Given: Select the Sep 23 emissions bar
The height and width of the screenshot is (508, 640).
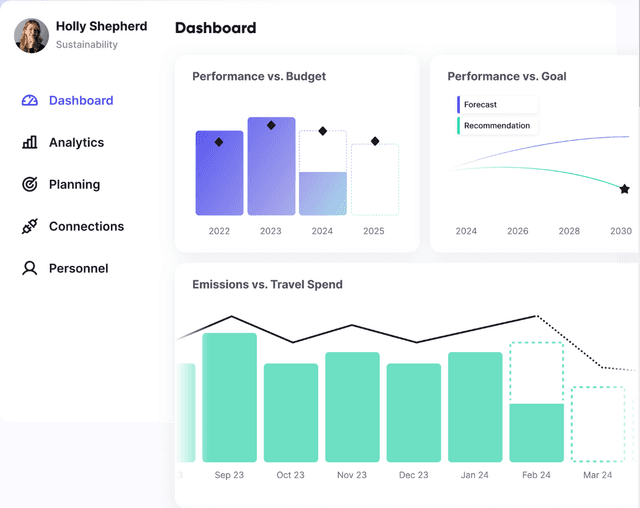Looking at the screenshot, I should coord(229,398).
